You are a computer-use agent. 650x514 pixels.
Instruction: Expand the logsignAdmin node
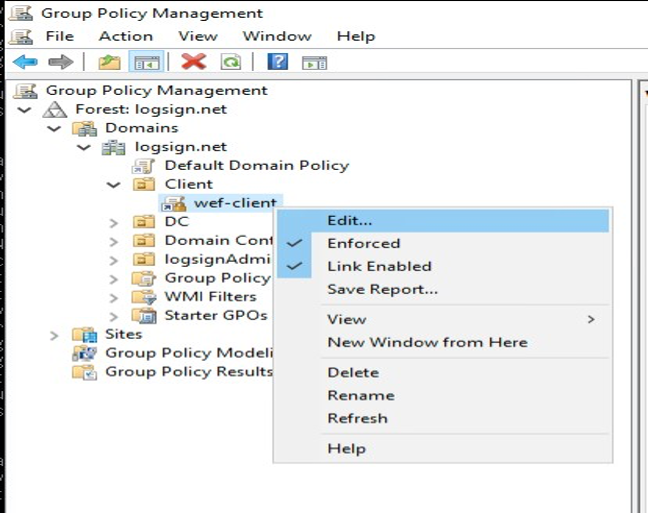coord(114,260)
